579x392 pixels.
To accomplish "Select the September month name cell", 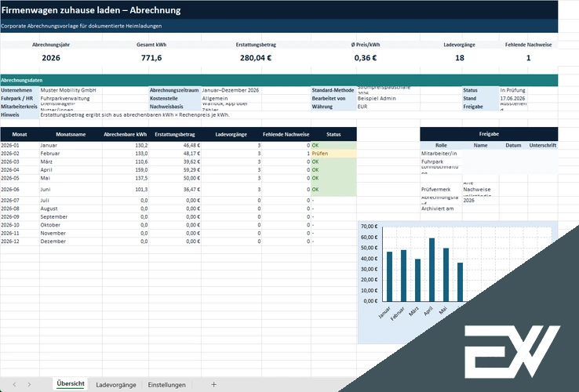I will coord(71,216).
